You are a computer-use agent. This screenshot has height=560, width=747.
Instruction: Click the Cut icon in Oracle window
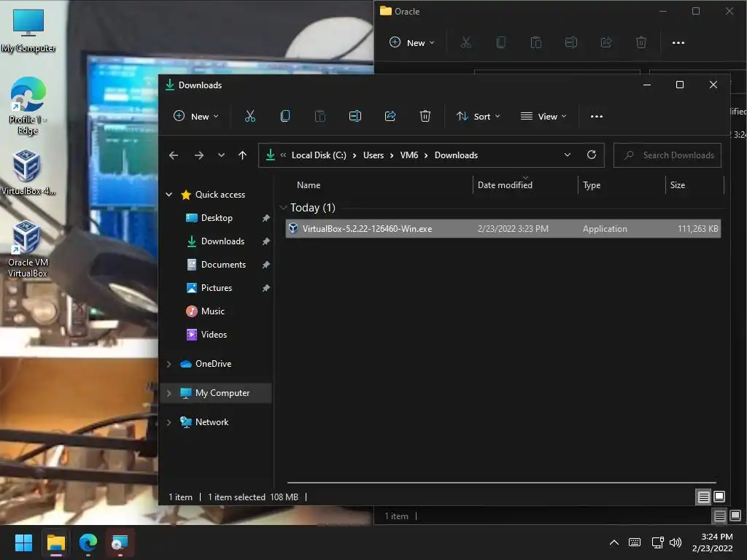click(466, 42)
